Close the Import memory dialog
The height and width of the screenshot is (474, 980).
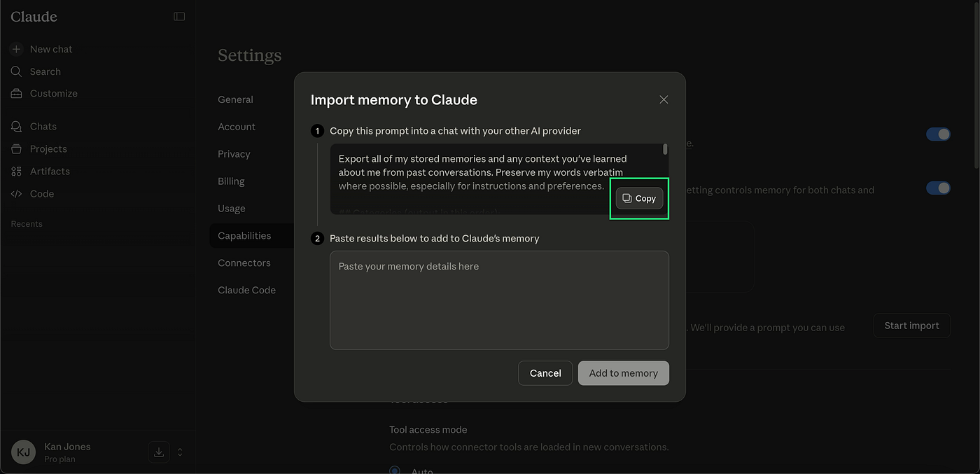coord(664,100)
